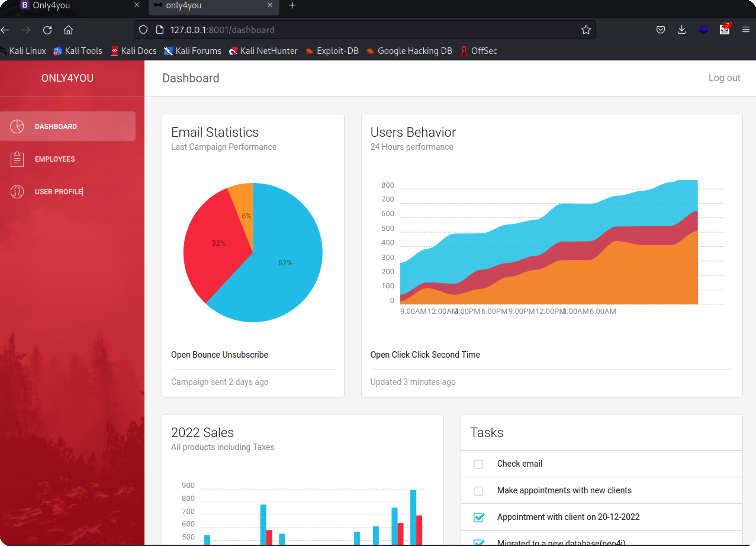Open a new browser tab

[292, 6]
